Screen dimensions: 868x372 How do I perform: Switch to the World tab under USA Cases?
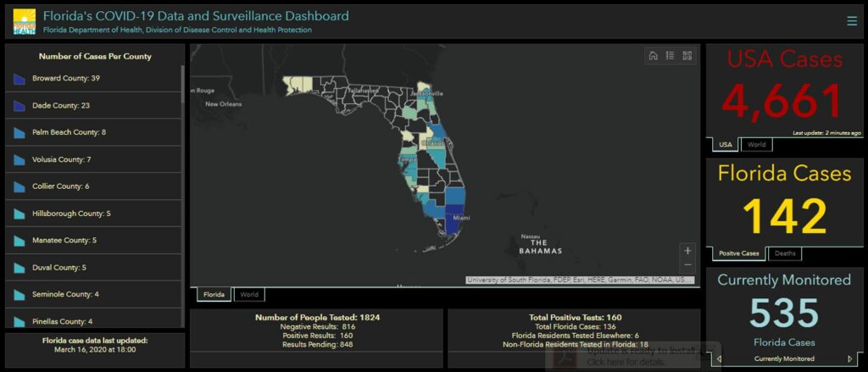(757, 145)
